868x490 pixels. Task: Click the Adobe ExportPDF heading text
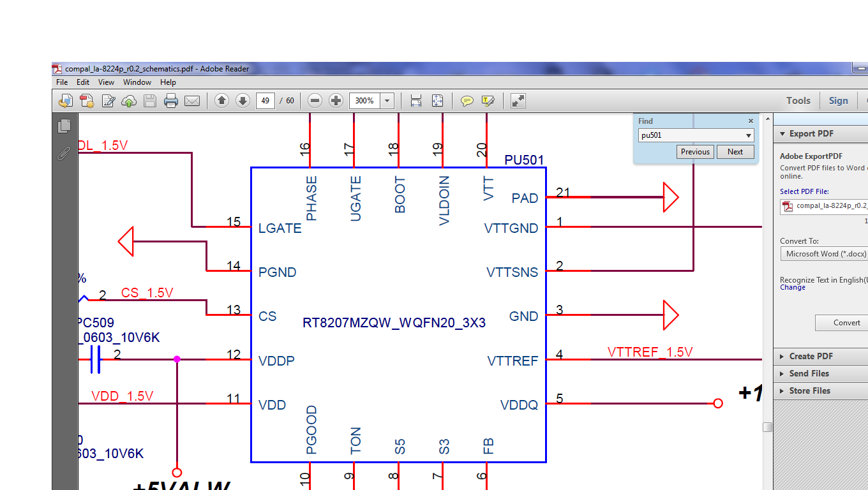(x=811, y=156)
